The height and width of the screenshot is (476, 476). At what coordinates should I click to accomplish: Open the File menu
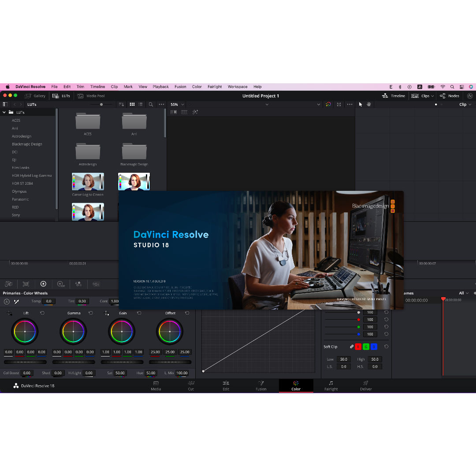(x=54, y=87)
